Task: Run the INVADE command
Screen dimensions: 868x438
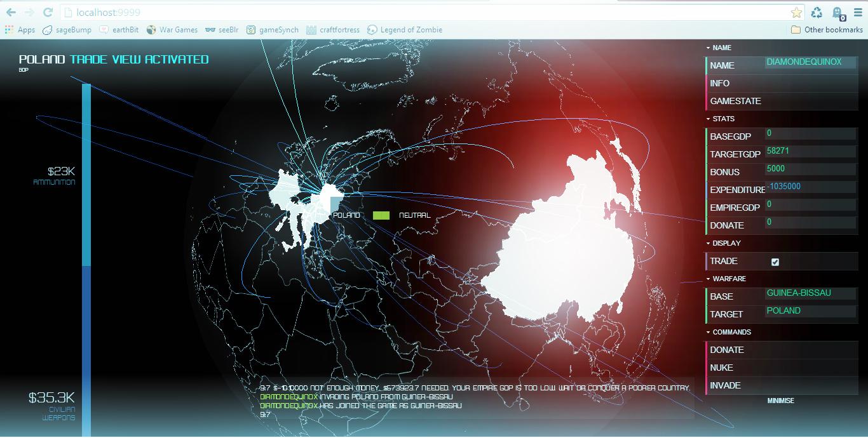Action: [782, 385]
